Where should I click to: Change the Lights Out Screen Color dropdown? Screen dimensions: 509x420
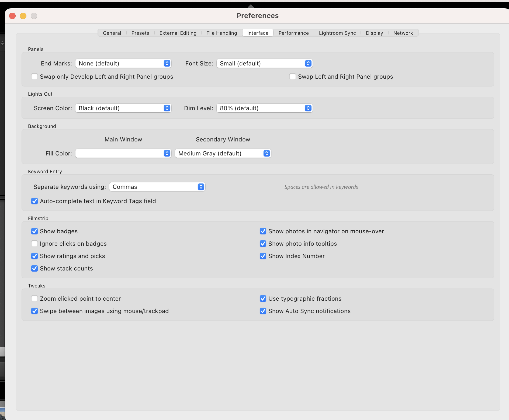(x=123, y=108)
